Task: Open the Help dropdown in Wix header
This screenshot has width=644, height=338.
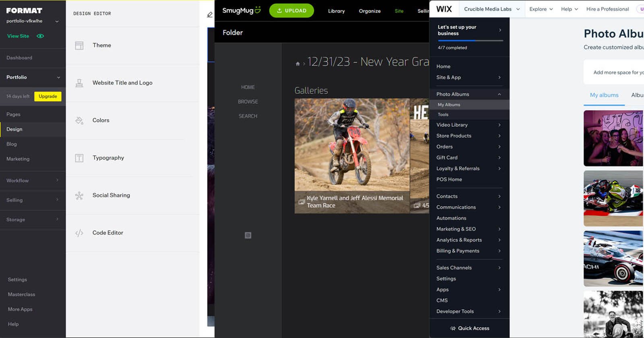Action: point(570,9)
